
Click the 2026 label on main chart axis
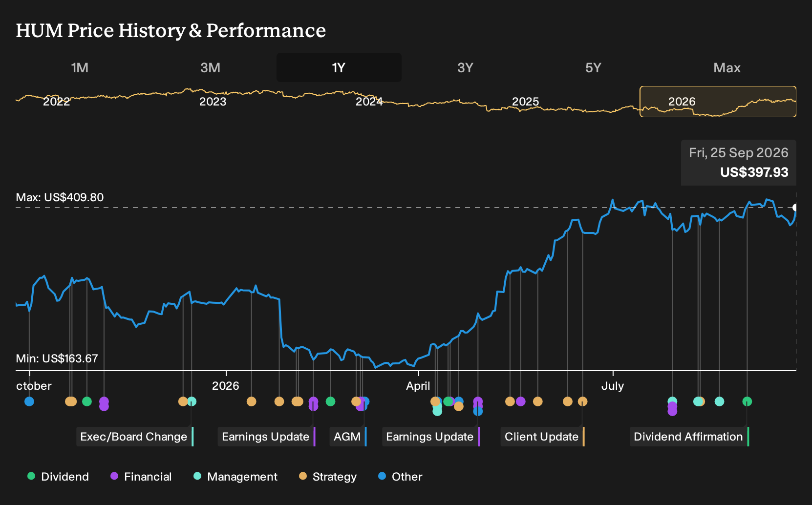click(x=226, y=386)
